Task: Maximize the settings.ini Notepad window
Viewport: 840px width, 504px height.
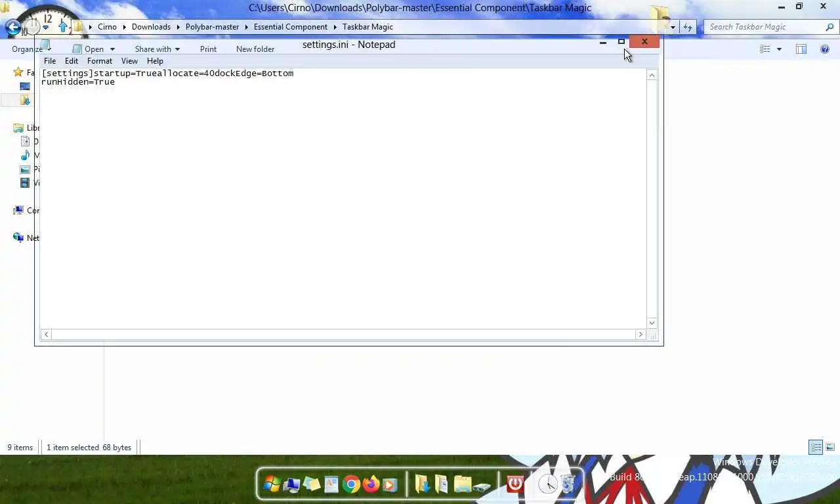Action: 621,42
